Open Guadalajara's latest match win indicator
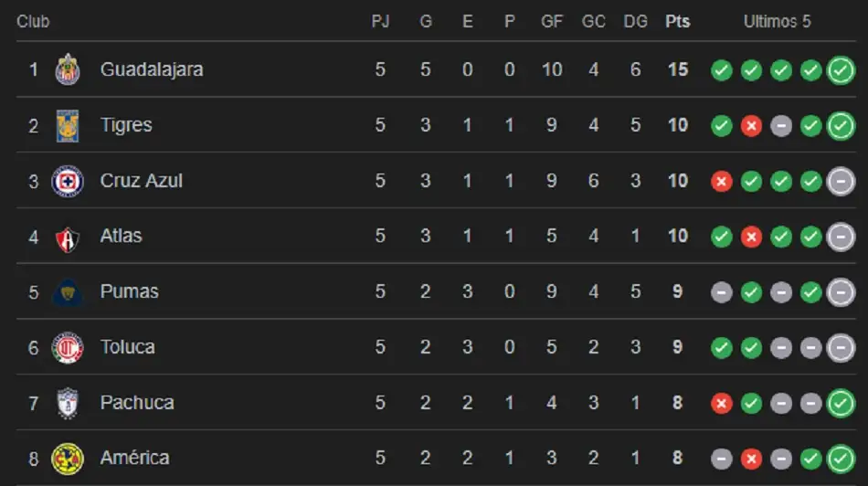 tap(841, 70)
